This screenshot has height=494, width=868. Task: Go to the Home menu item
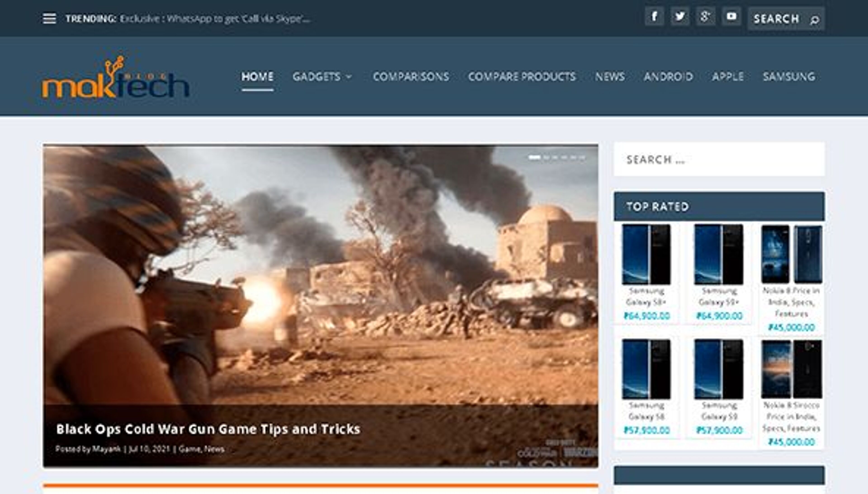(x=257, y=77)
